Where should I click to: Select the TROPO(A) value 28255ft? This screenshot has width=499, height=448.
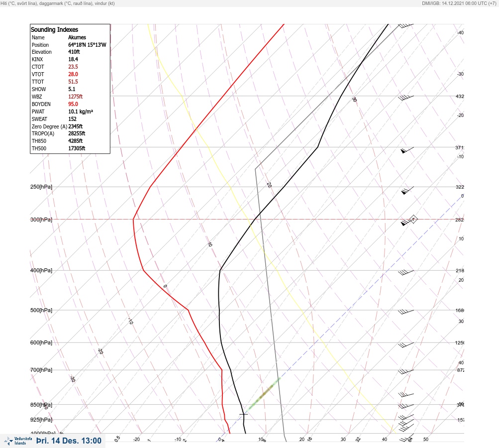point(77,133)
